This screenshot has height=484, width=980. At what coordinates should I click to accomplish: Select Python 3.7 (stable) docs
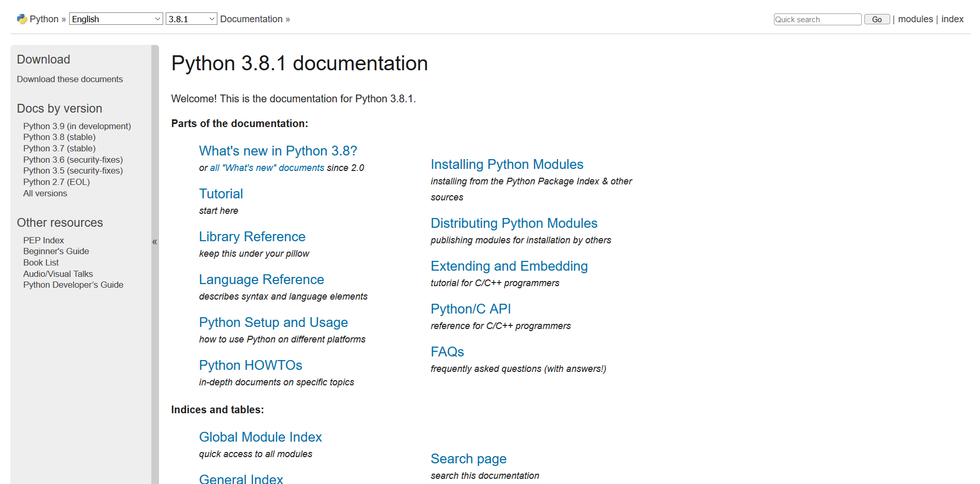point(59,148)
